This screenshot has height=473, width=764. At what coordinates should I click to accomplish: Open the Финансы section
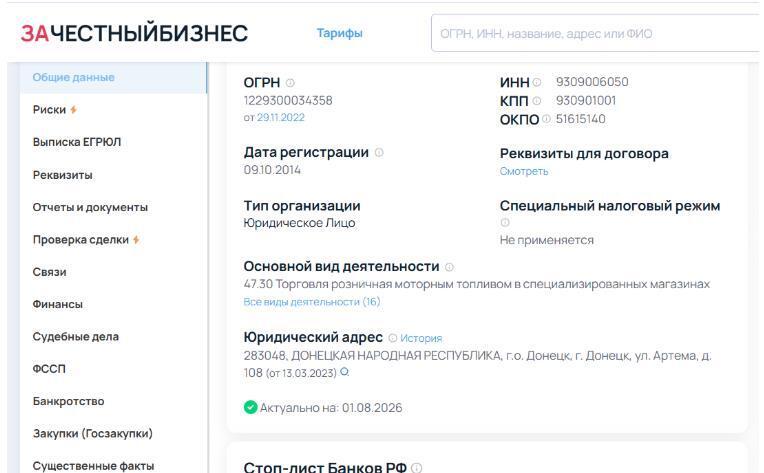(57, 304)
